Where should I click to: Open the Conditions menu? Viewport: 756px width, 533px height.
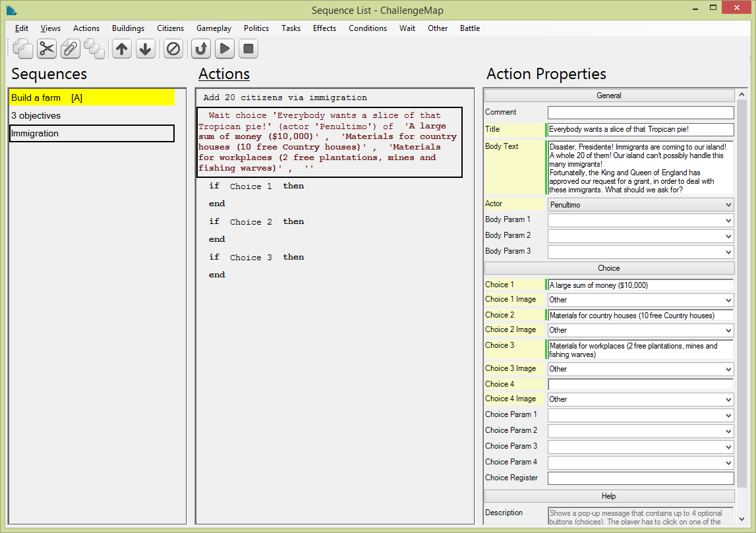click(x=367, y=28)
